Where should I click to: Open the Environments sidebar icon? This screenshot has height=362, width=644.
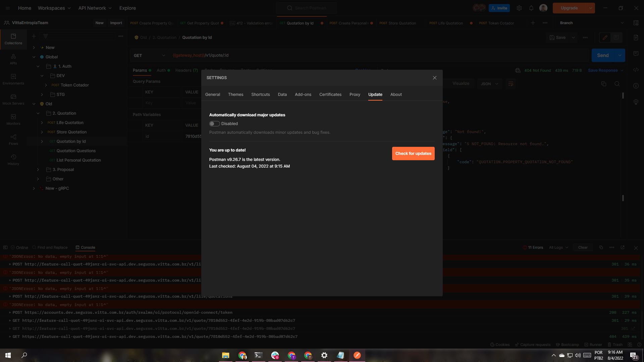pyautogui.click(x=13, y=79)
